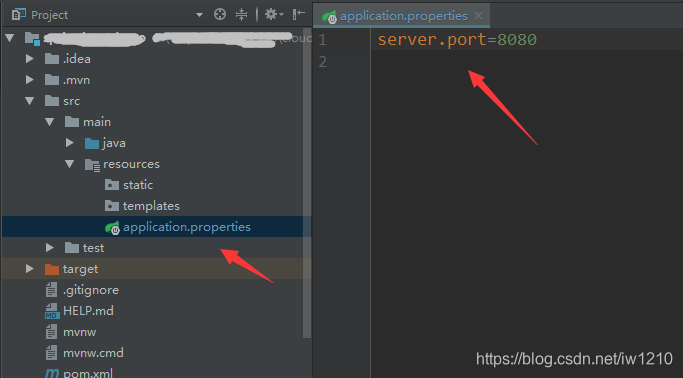
Task: Click line number 1 in gutter
Action: 322,40
